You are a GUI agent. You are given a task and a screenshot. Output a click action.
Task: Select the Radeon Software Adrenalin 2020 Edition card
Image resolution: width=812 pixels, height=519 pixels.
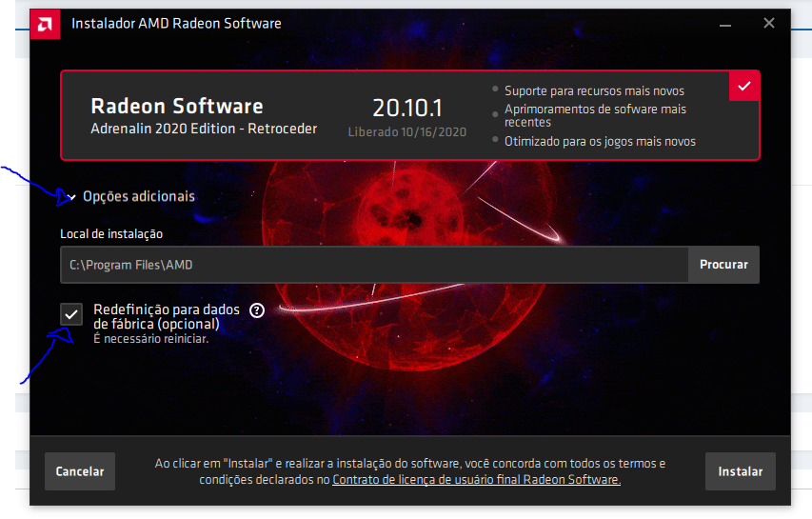pos(410,115)
